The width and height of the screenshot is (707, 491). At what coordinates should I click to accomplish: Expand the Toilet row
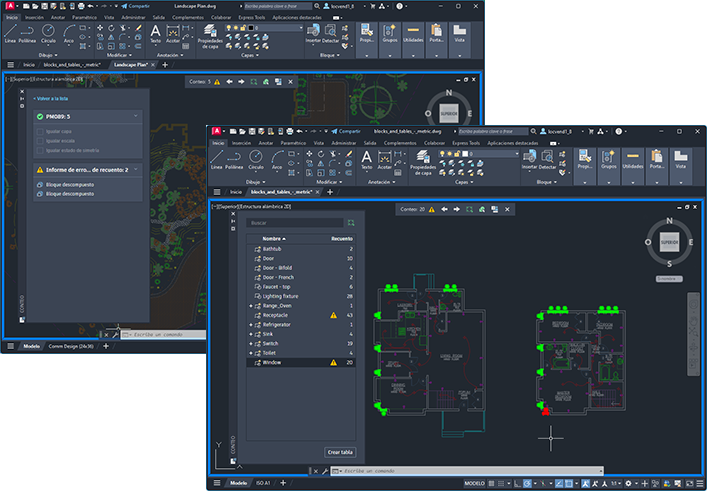251,353
